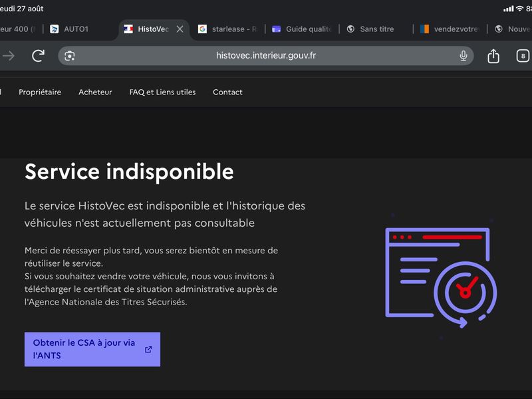Open the Guide qualité tab
This screenshot has height=399, width=532.
pos(301,29)
